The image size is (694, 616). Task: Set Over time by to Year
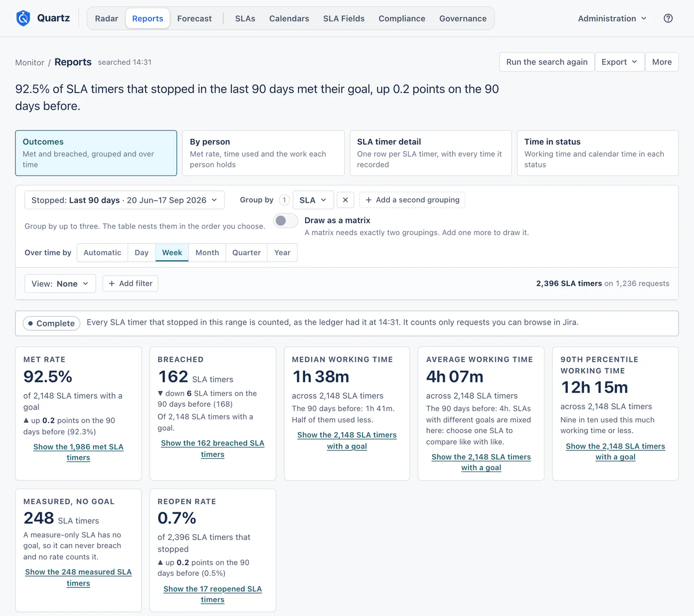click(282, 252)
